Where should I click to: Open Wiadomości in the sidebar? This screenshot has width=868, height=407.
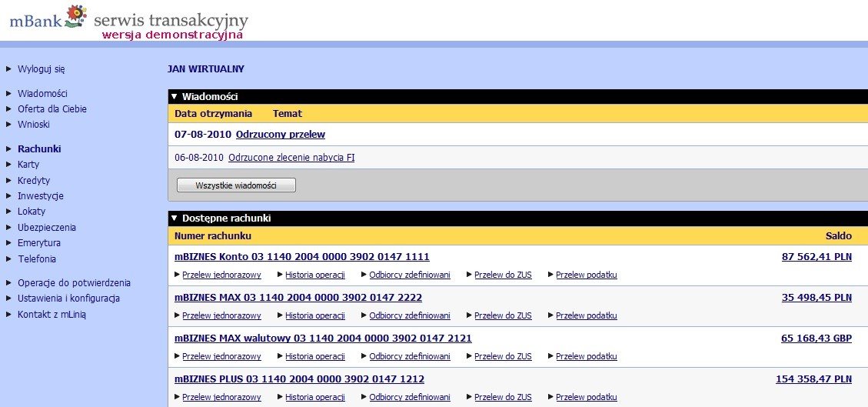(42, 94)
